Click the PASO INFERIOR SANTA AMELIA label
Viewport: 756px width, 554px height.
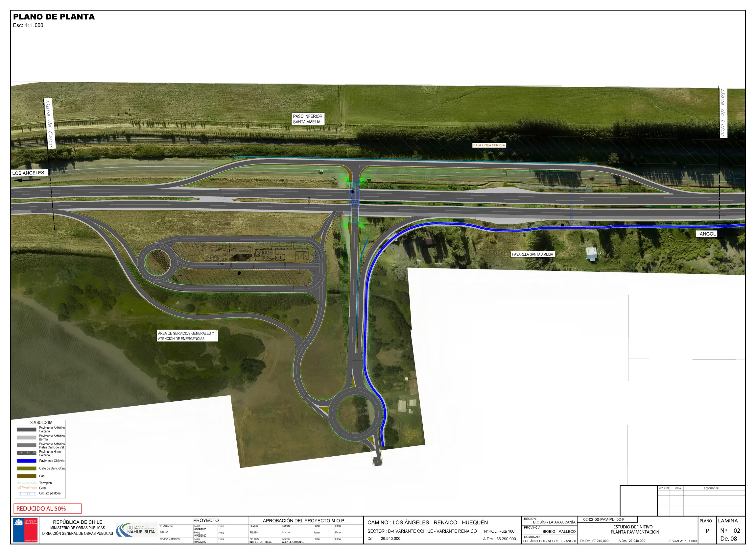pos(308,119)
